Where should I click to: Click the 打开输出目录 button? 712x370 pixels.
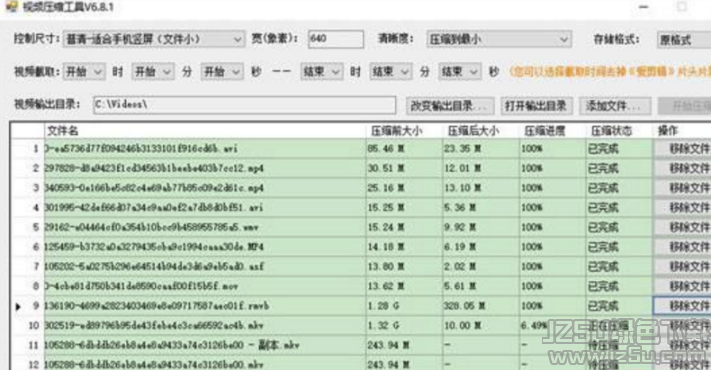coord(536,106)
